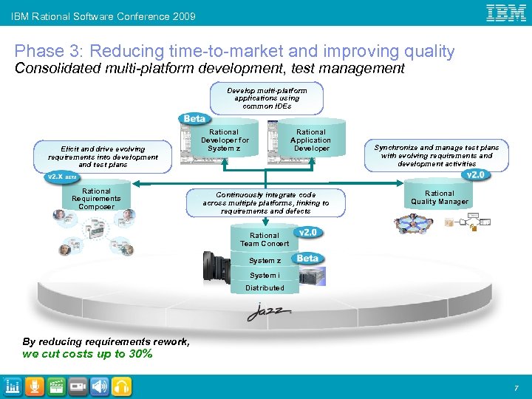Click the IBM logo
Image resolution: width=532 pixels, height=399 pixels.
506,13
